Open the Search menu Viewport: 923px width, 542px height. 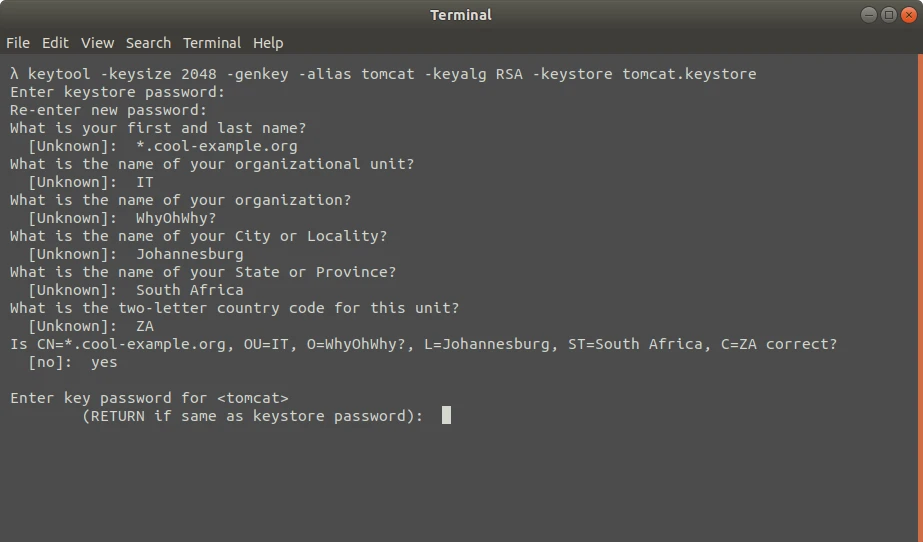coord(148,43)
